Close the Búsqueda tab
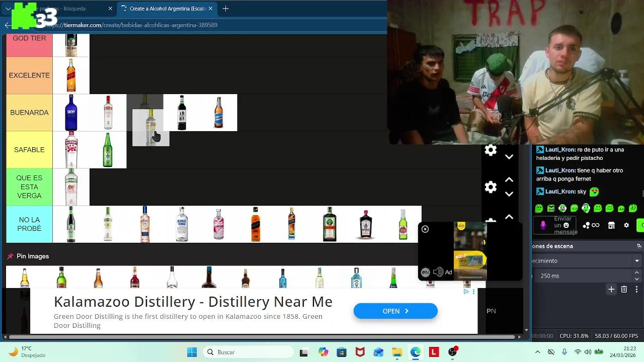Image resolution: width=644 pixels, height=362 pixels. coord(110,9)
